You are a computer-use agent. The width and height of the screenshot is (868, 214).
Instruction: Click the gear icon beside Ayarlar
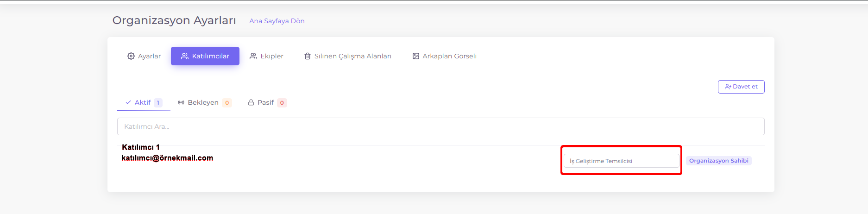[131, 56]
